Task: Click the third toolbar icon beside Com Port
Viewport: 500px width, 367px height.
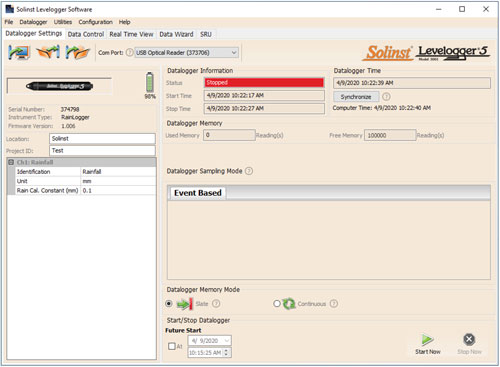Action: (78, 52)
